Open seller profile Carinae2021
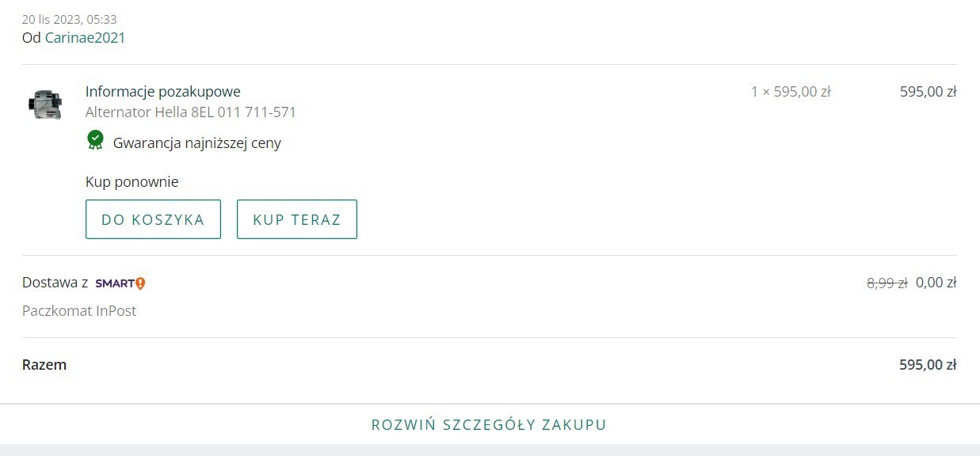This screenshot has height=456, width=980. click(85, 38)
